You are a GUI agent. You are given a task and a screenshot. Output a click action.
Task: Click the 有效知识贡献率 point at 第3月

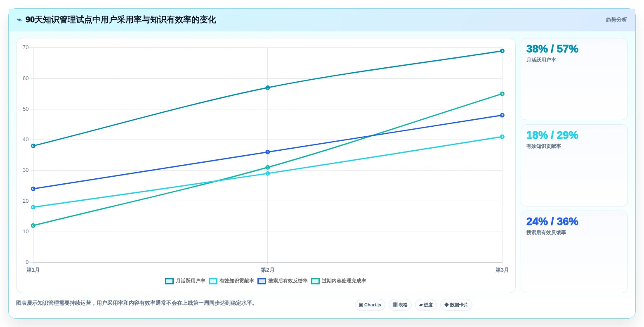click(502, 137)
